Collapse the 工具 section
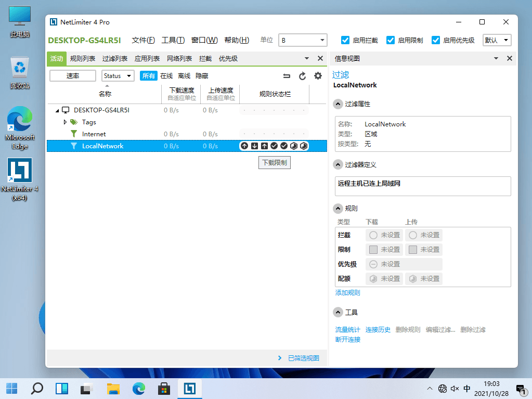 click(338, 312)
